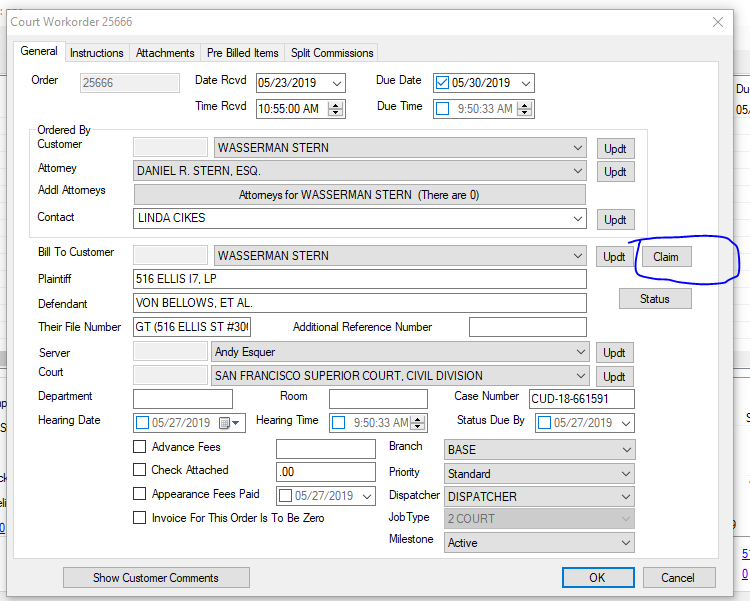
Task: Click Show Customer Comments button
Action: tap(156, 578)
